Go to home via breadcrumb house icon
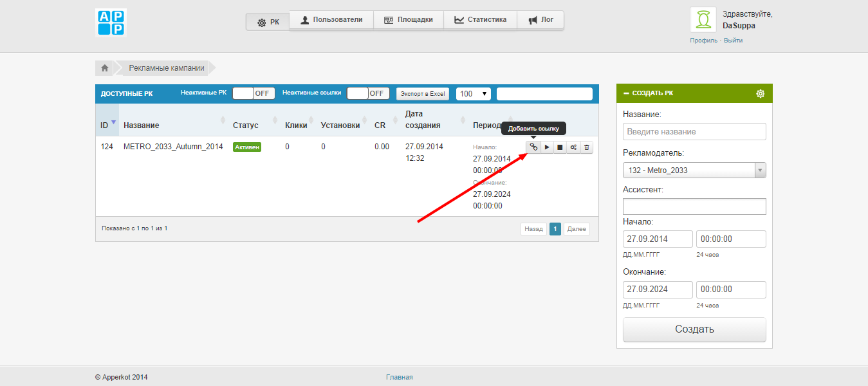The width and height of the screenshot is (868, 386). tap(104, 68)
